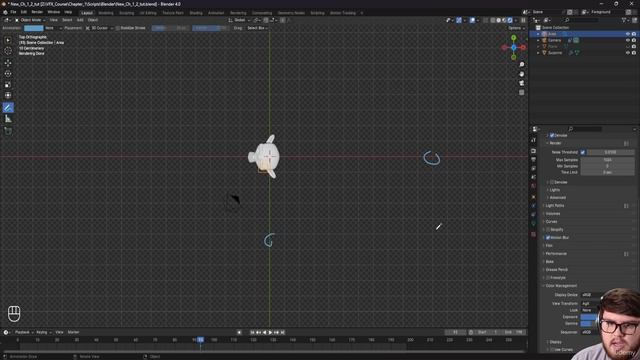Open the Material properties tab icon
The width and height of the screenshot is (640, 360).
coord(533,234)
